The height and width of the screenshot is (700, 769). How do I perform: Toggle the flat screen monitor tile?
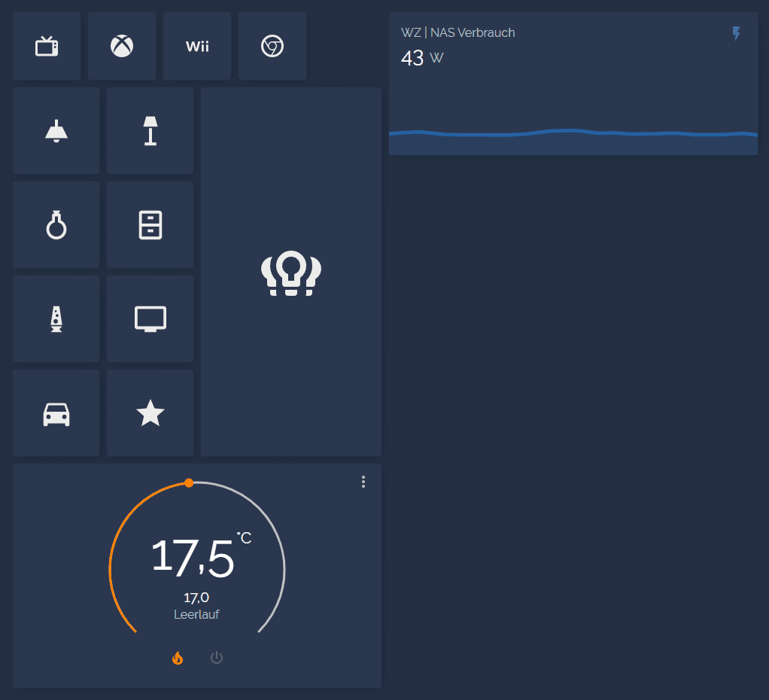click(x=150, y=319)
